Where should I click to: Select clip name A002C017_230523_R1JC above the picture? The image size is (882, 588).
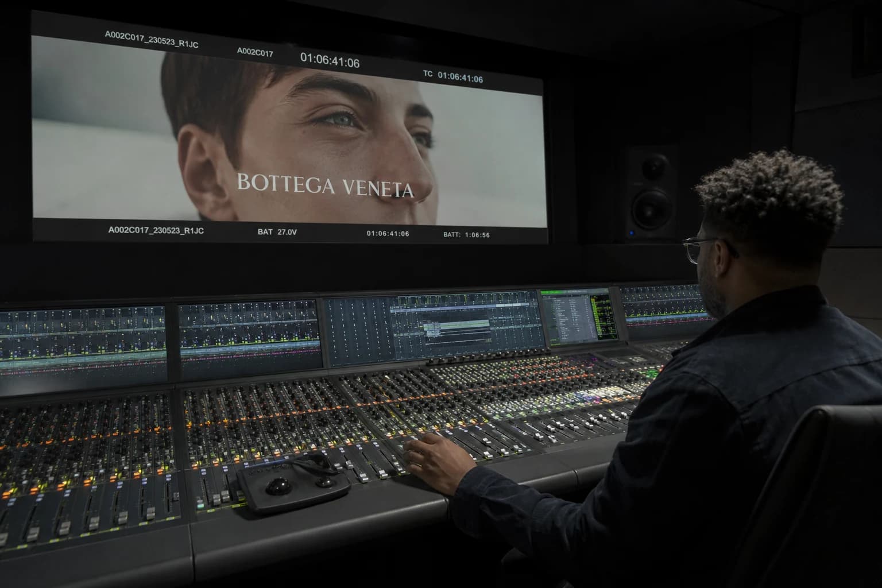click(152, 39)
